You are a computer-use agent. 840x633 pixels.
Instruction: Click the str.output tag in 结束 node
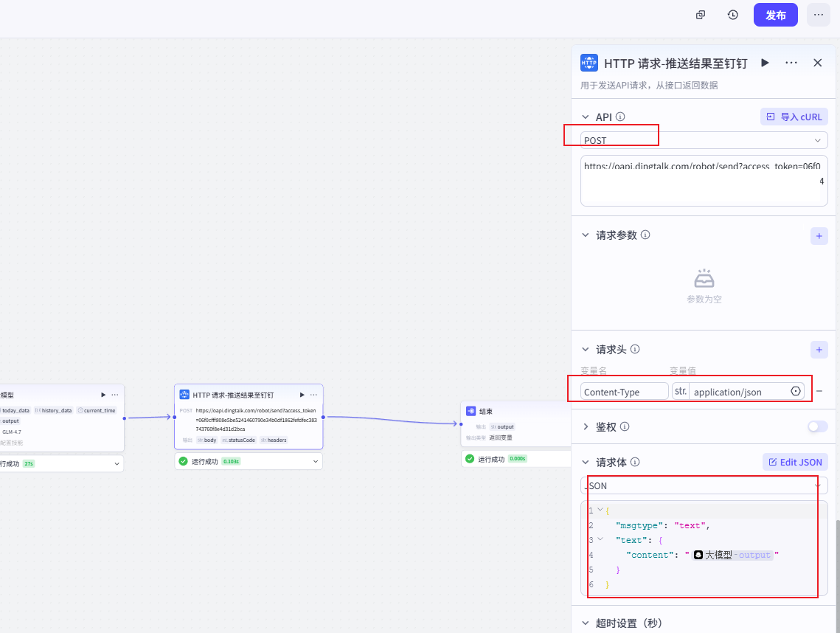coord(502,426)
